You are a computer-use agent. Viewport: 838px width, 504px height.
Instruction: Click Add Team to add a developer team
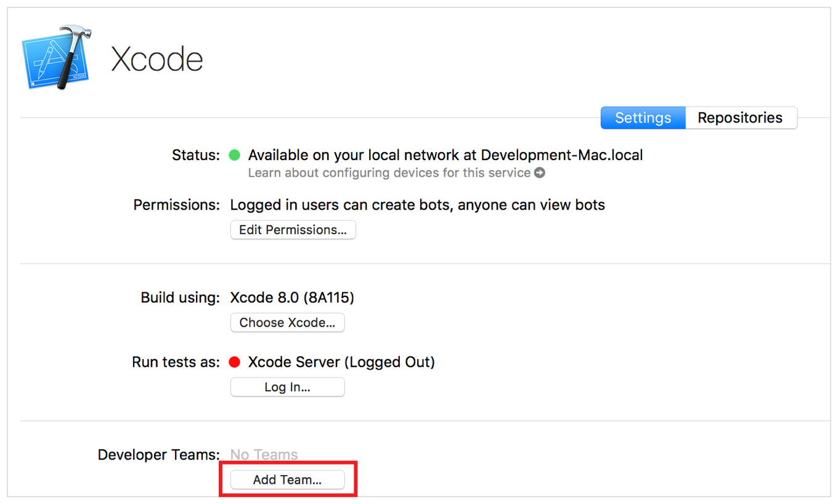[287, 480]
